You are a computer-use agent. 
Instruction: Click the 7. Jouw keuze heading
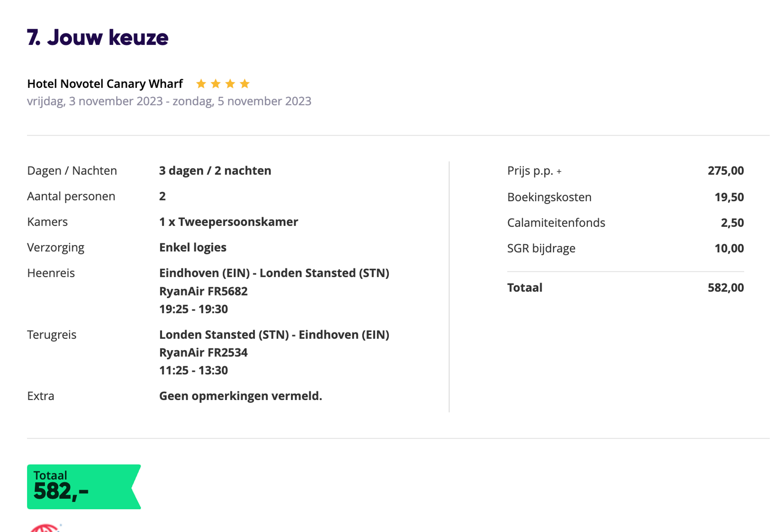pyautogui.click(x=98, y=37)
